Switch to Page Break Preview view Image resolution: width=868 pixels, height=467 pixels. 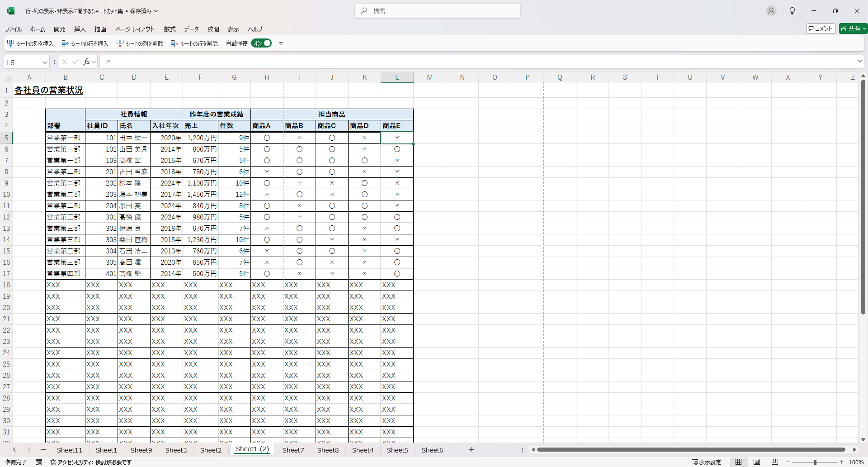774,462
